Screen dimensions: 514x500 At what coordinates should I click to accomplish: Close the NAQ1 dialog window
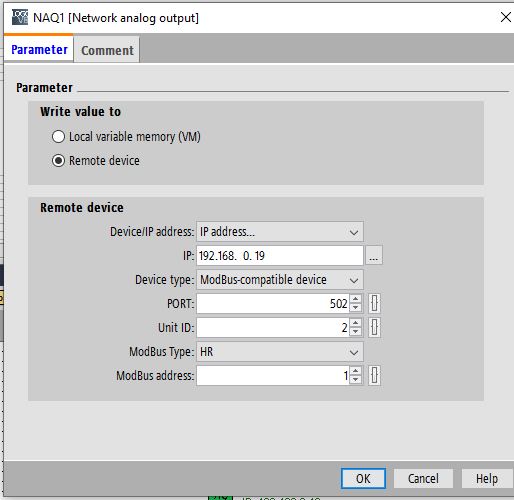pos(505,17)
